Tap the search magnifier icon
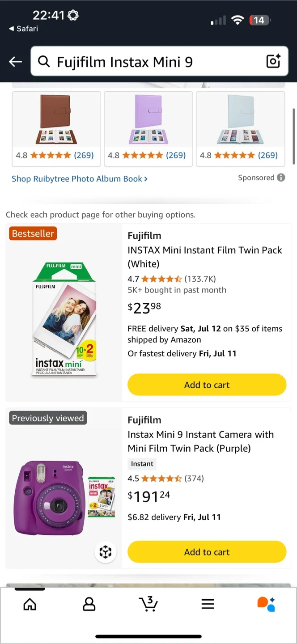The width and height of the screenshot is (297, 644). coord(44,61)
